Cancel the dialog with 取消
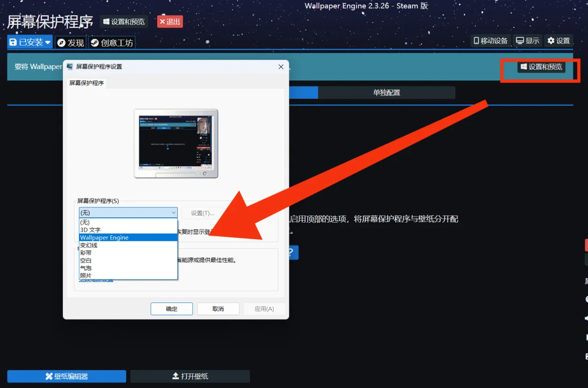 [218, 309]
